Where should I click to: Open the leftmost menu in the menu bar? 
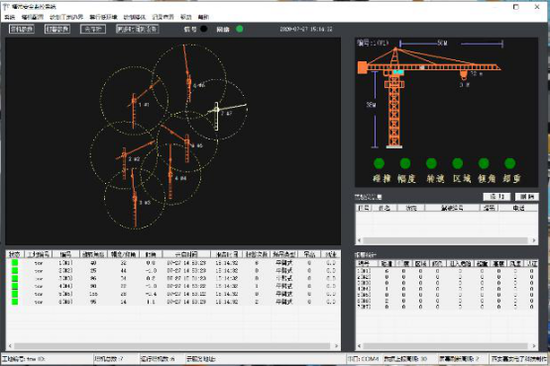[10, 17]
